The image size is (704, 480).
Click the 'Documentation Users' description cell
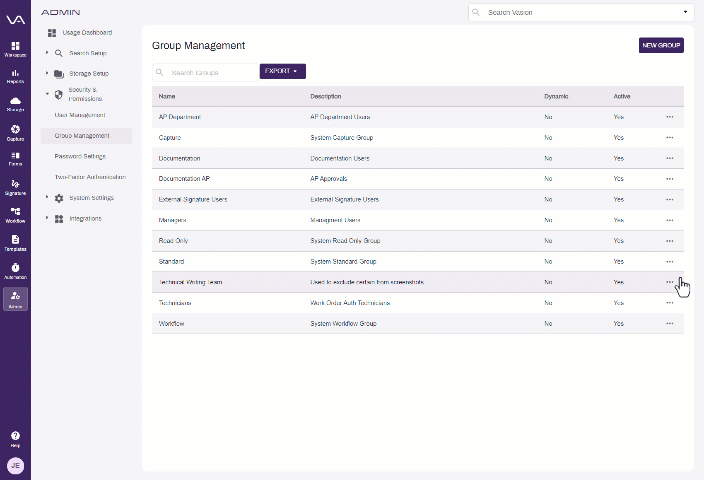click(340, 158)
